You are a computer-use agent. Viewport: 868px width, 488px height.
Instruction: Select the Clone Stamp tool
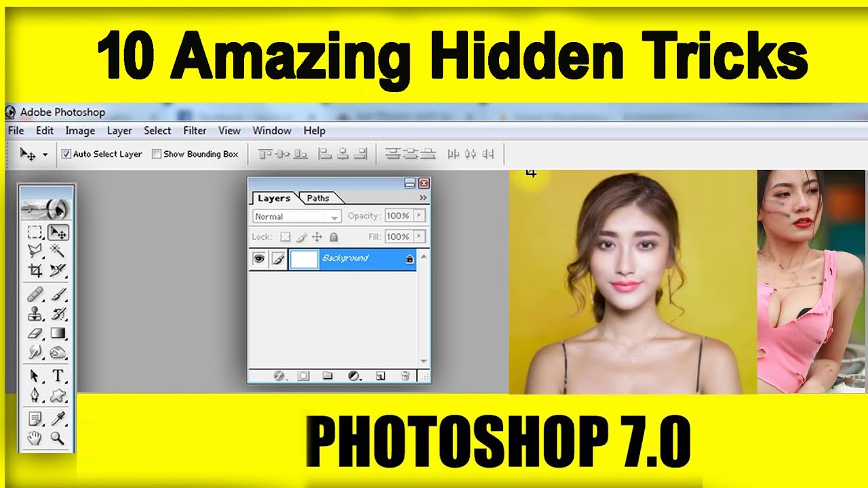tap(35, 314)
